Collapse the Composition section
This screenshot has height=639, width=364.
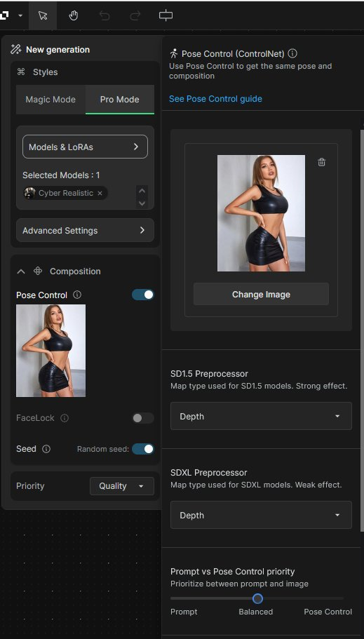point(21,271)
